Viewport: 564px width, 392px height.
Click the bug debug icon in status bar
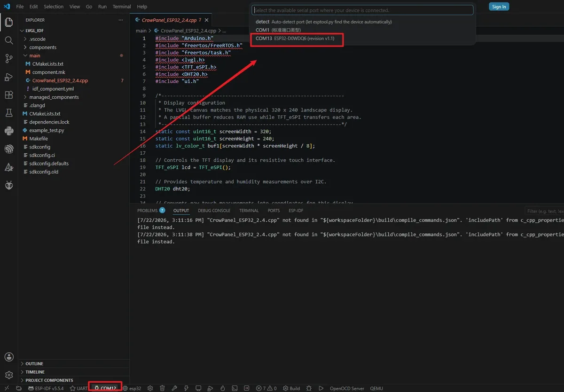(309, 388)
